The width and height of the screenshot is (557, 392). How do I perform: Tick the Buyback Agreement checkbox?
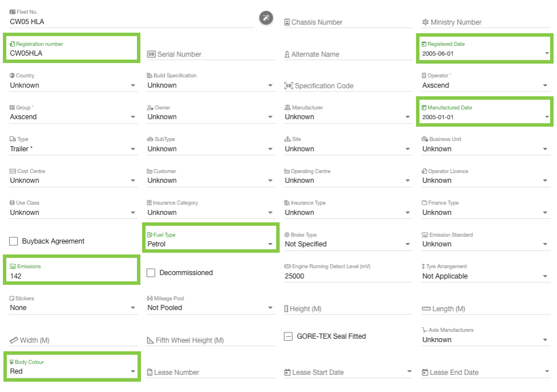click(x=14, y=241)
